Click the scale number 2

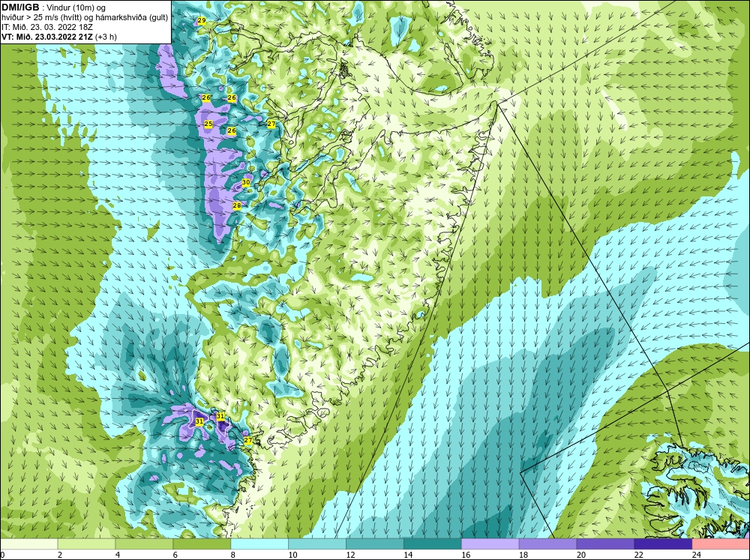(x=60, y=555)
